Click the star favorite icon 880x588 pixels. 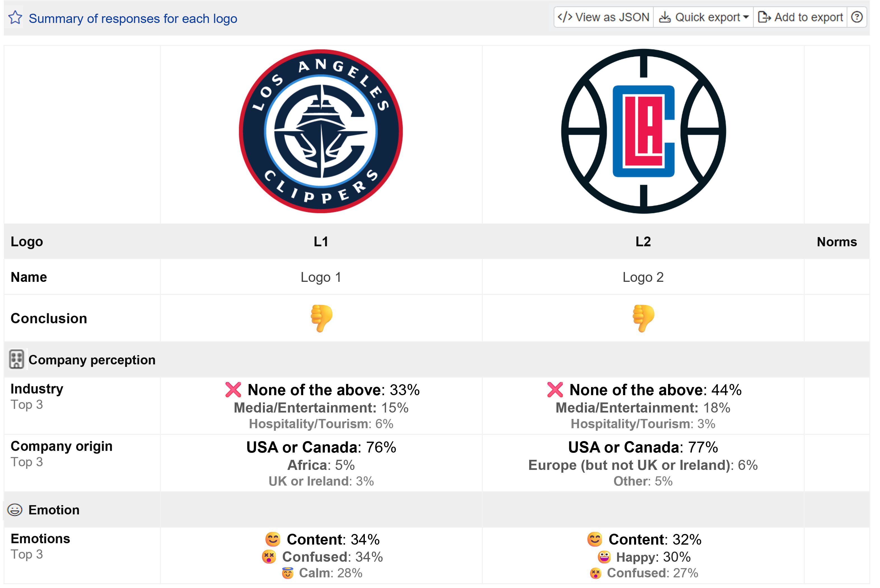point(15,18)
